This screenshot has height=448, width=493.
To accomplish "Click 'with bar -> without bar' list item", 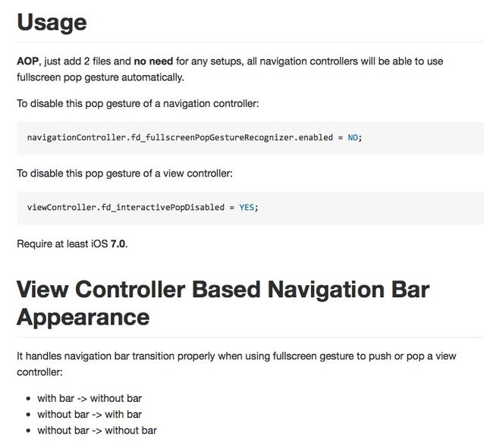I will [x=89, y=399].
